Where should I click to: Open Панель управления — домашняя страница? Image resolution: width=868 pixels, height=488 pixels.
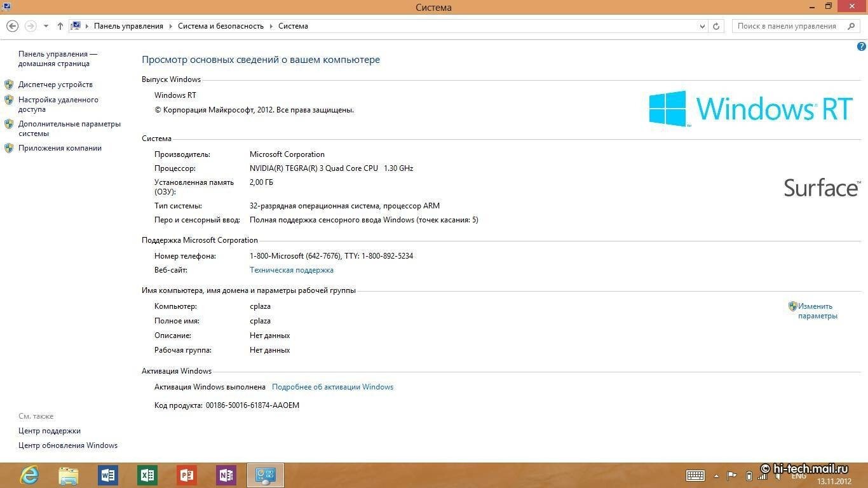pos(58,59)
